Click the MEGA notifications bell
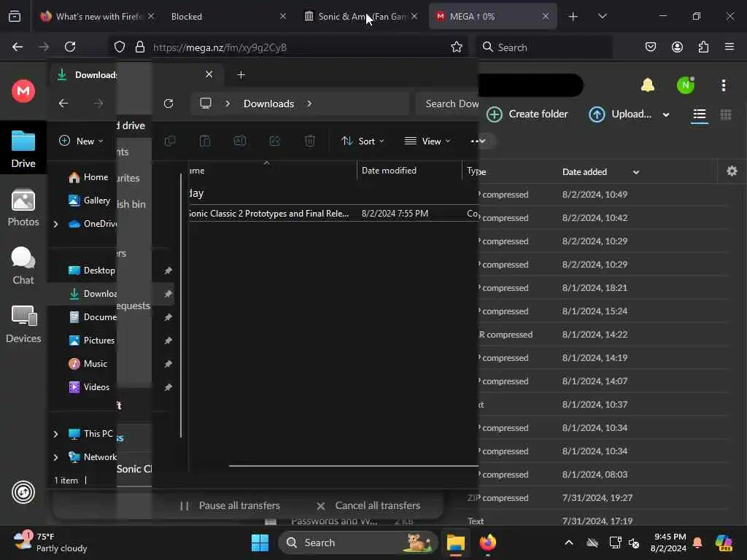Viewport: 747px width, 560px height. click(x=648, y=85)
